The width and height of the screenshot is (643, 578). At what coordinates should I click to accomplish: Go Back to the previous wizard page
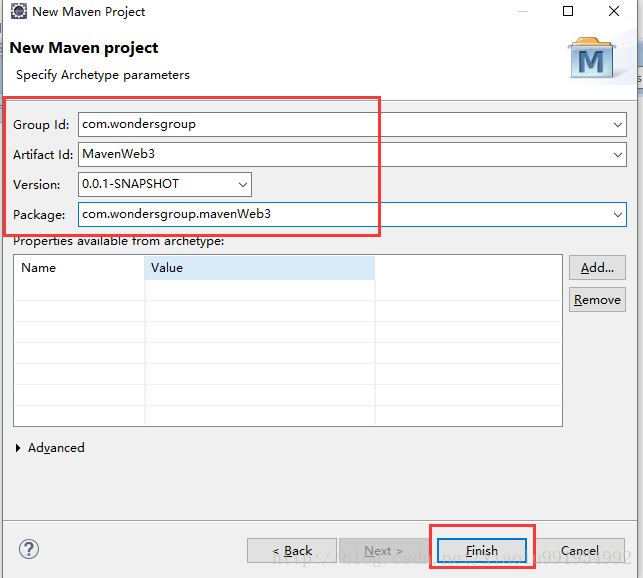pos(292,551)
